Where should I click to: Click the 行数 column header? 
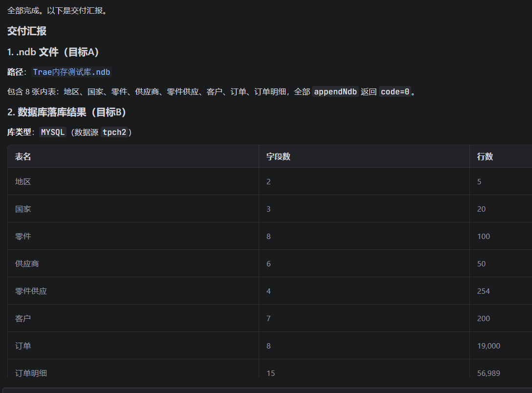[485, 156]
